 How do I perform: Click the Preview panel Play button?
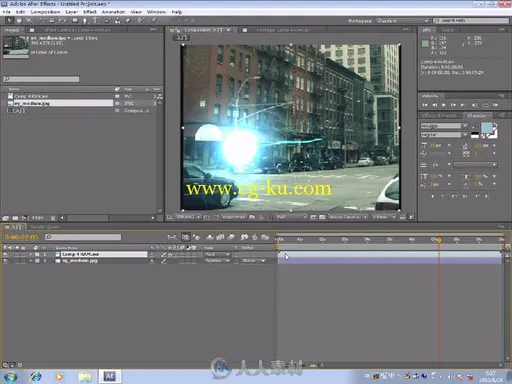coord(444,105)
